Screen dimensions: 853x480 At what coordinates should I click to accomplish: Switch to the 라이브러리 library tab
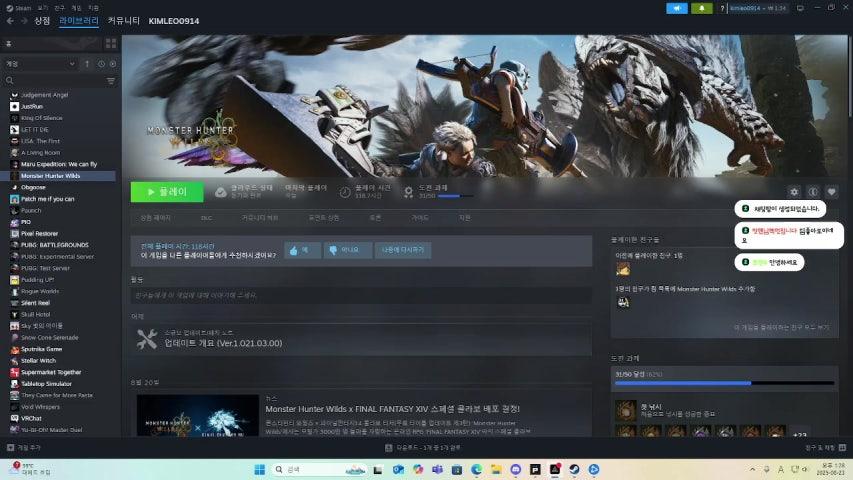tap(79, 21)
